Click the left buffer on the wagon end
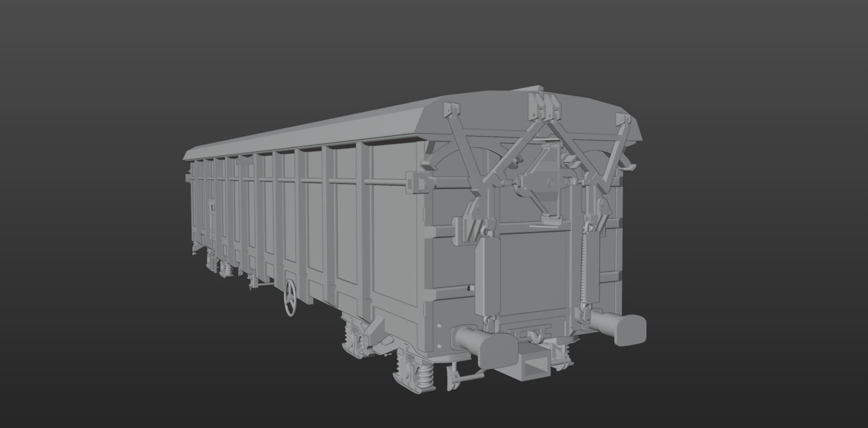The height and width of the screenshot is (428, 868). (x=485, y=346)
